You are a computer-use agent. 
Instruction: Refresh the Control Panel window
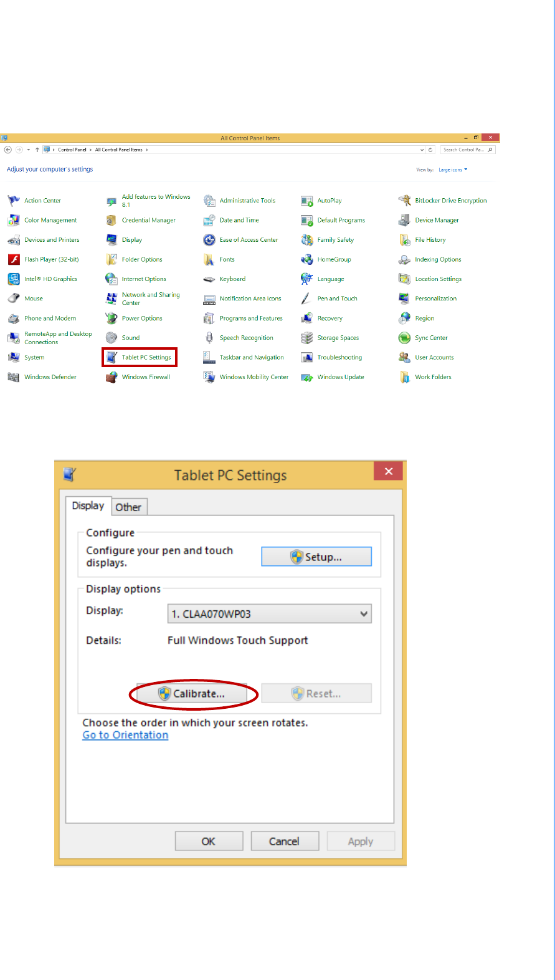[430, 150]
